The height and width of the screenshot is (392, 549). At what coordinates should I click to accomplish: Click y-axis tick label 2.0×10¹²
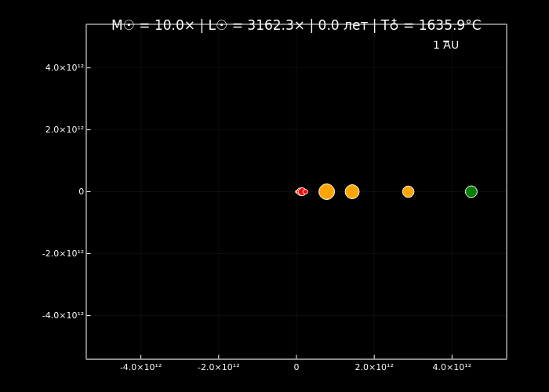(64, 129)
